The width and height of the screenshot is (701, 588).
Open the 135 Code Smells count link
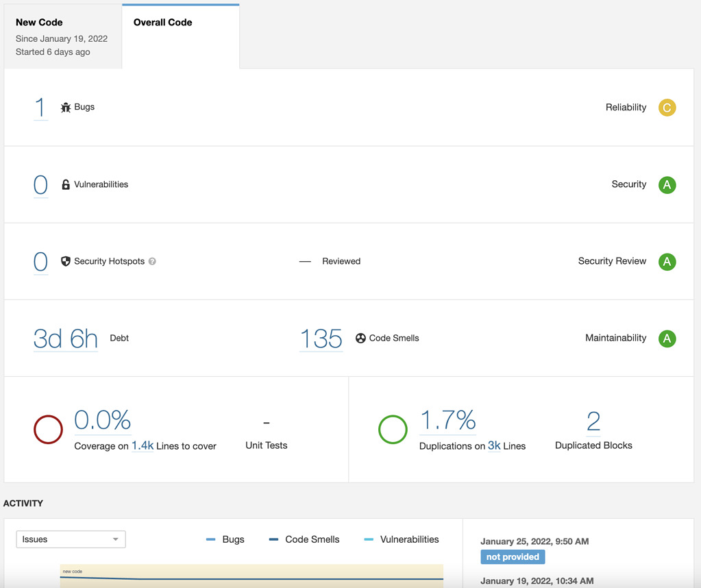click(x=321, y=339)
